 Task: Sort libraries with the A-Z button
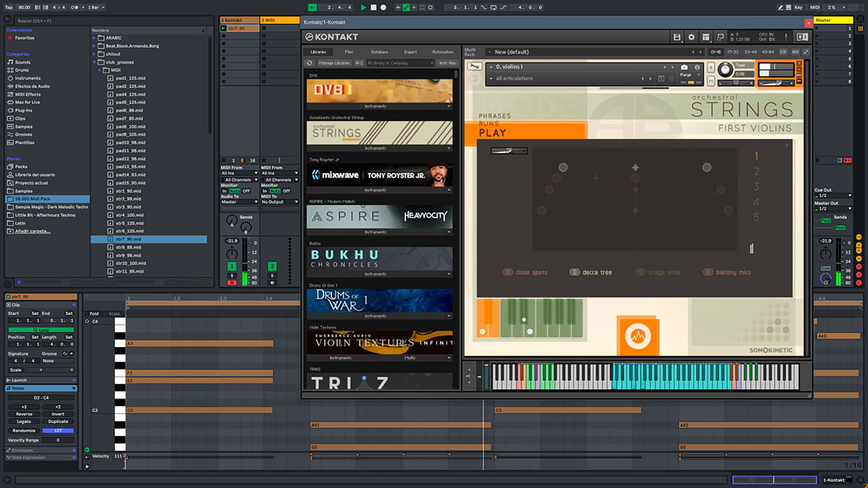click(x=359, y=63)
